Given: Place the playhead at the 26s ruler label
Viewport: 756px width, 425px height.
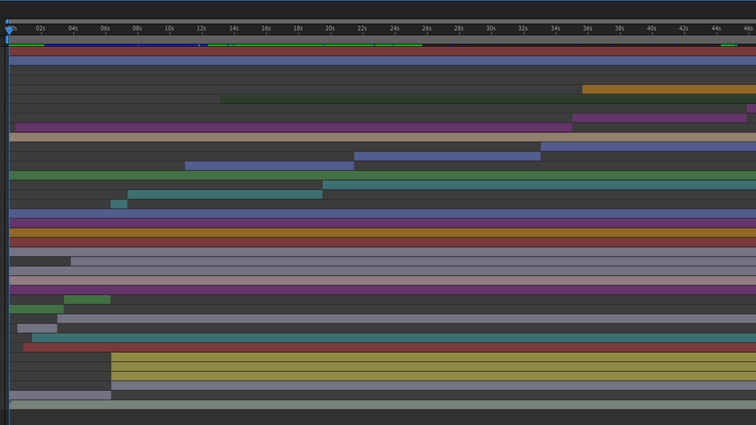Looking at the screenshot, I should 427,28.
